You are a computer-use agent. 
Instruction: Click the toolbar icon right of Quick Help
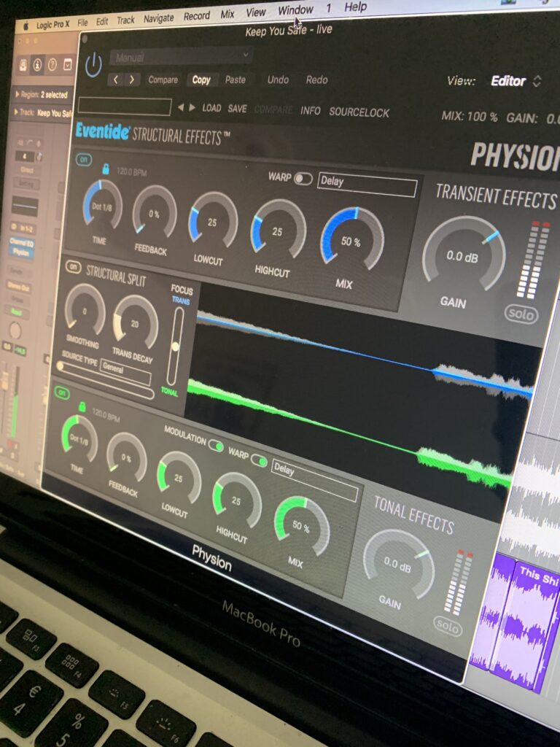pos(68,63)
